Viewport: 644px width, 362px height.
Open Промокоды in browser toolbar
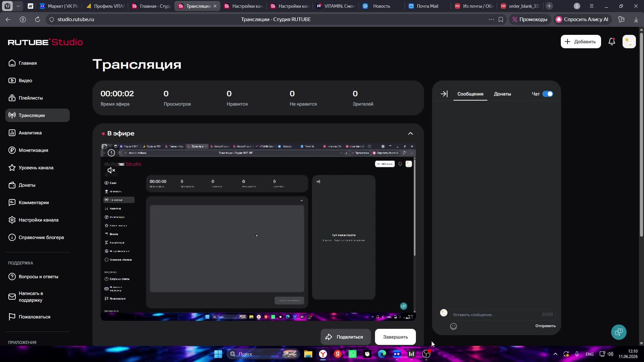[x=530, y=19]
